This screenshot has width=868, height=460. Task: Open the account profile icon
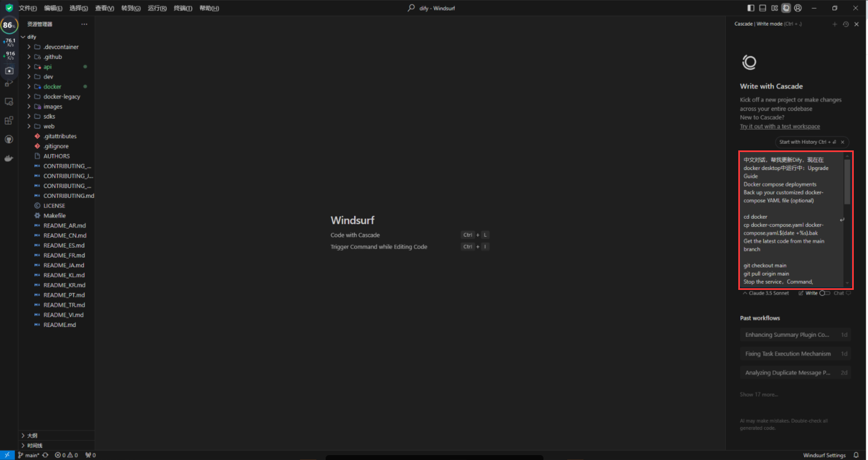point(798,8)
